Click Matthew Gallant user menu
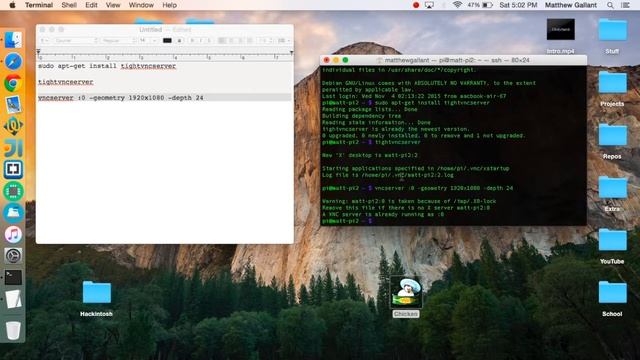The image size is (640, 360). tap(571, 5)
